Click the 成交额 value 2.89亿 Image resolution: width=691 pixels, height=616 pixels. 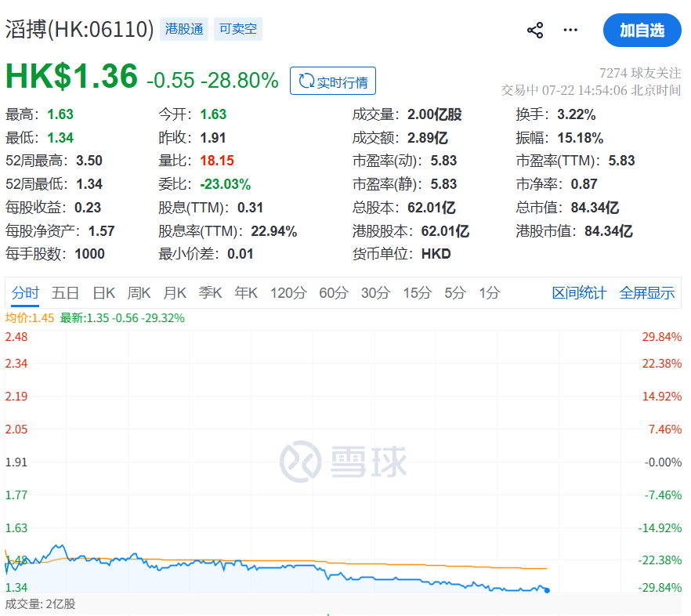point(427,138)
